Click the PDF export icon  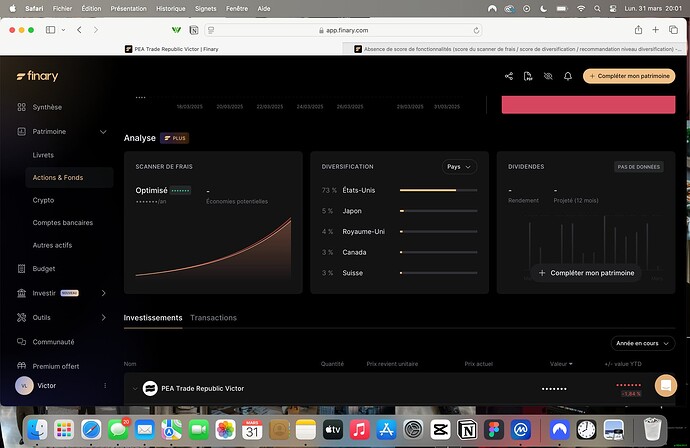[x=528, y=76]
